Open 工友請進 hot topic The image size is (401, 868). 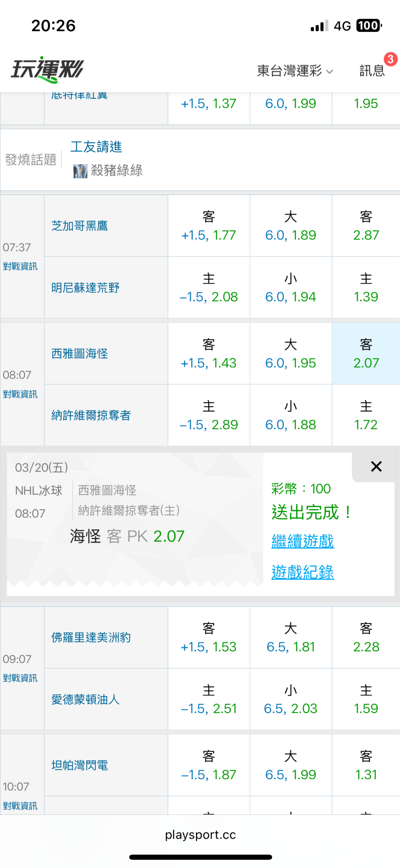coord(96,147)
